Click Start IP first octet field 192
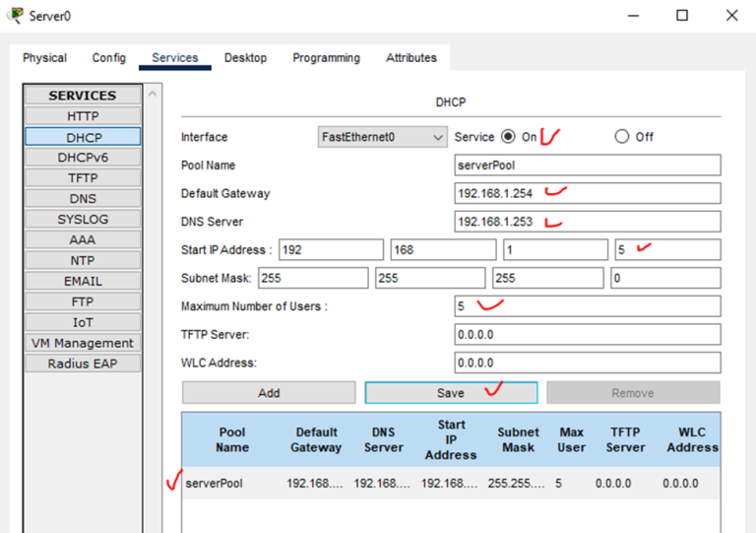The height and width of the screenshot is (533, 756). click(331, 250)
